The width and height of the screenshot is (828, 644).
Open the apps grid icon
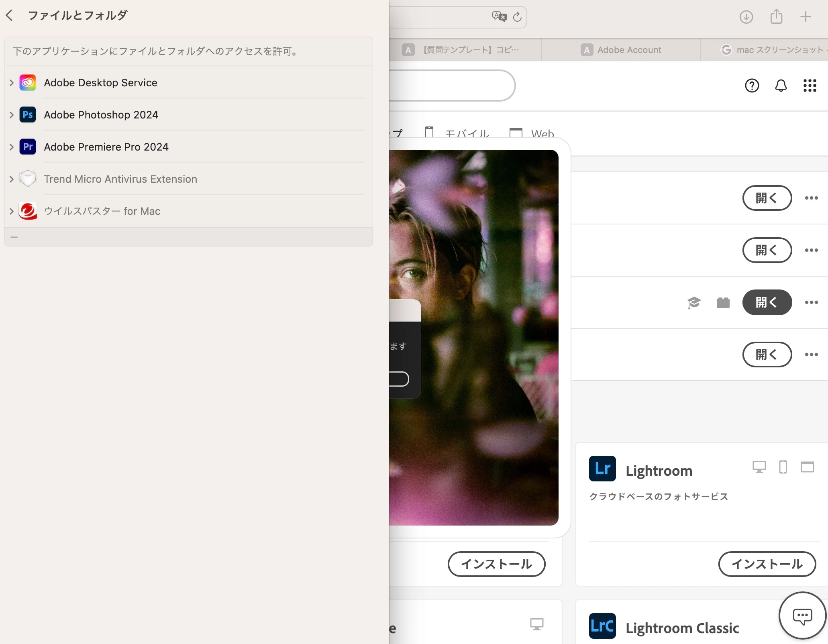coord(810,86)
